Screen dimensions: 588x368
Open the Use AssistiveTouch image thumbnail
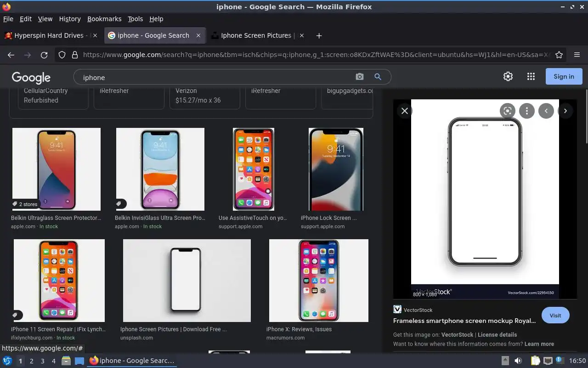point(254,169)
